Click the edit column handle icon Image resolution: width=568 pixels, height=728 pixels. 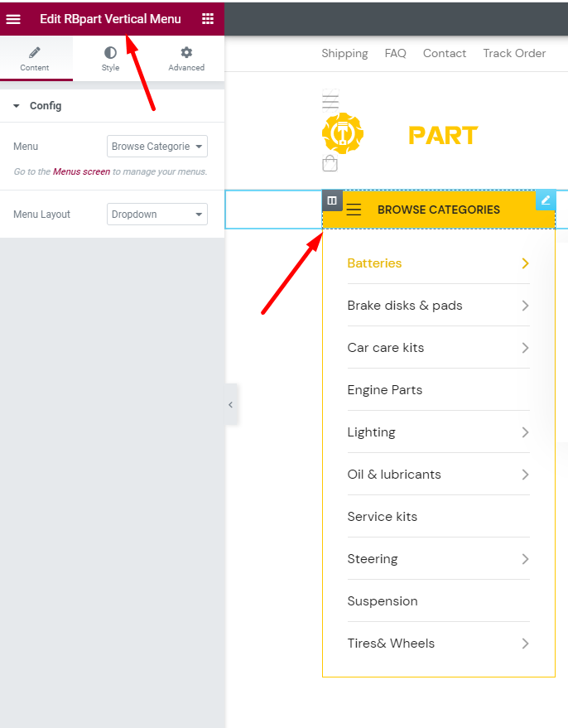coord(332,200)
